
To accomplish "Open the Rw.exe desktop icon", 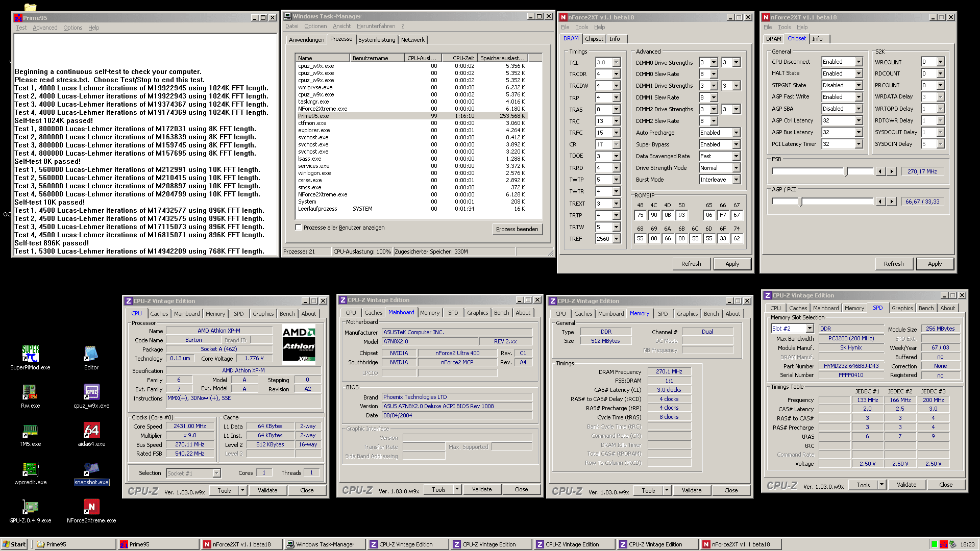I will click(x=30, y=392).
